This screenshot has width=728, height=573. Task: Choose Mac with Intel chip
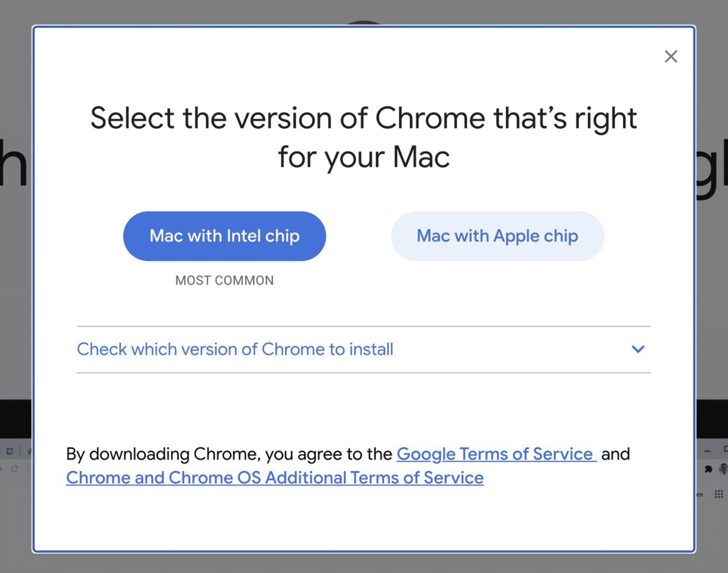pyautogui.click(x=224, y=236)
